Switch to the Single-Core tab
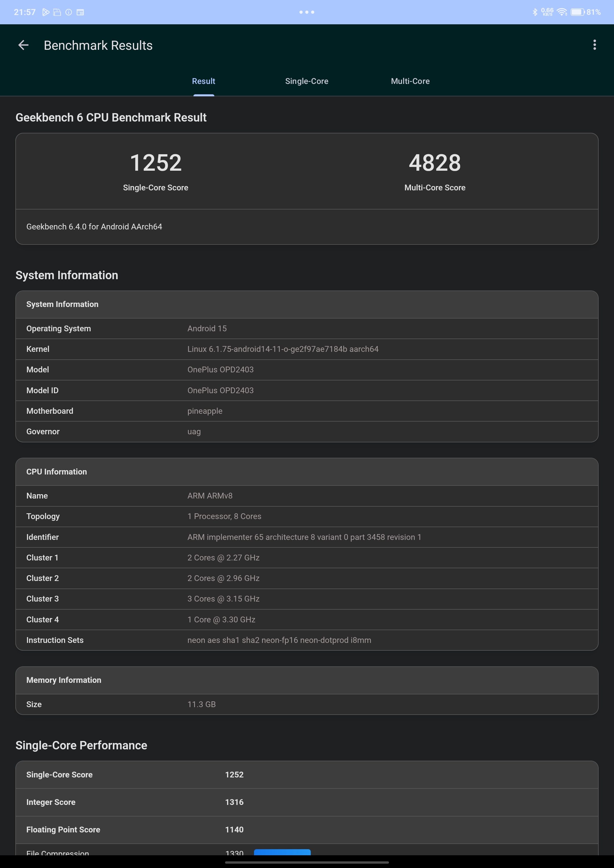 tap(306, 81)
